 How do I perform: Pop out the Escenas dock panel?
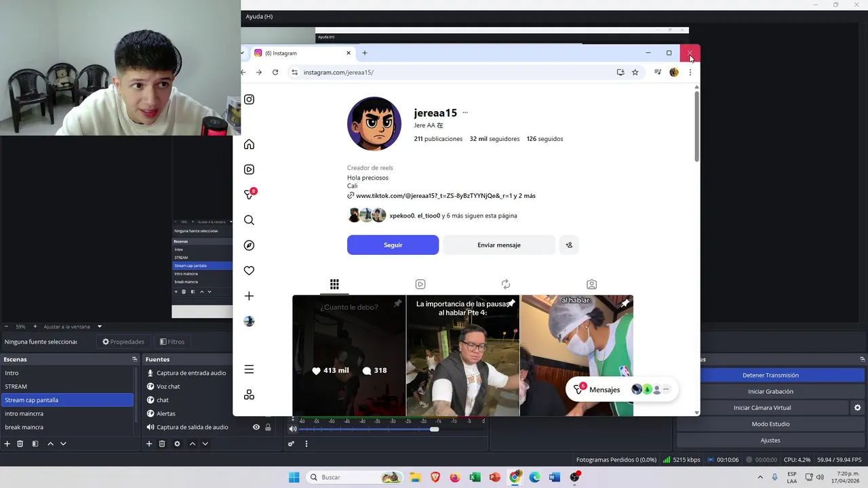coord(134,359)
